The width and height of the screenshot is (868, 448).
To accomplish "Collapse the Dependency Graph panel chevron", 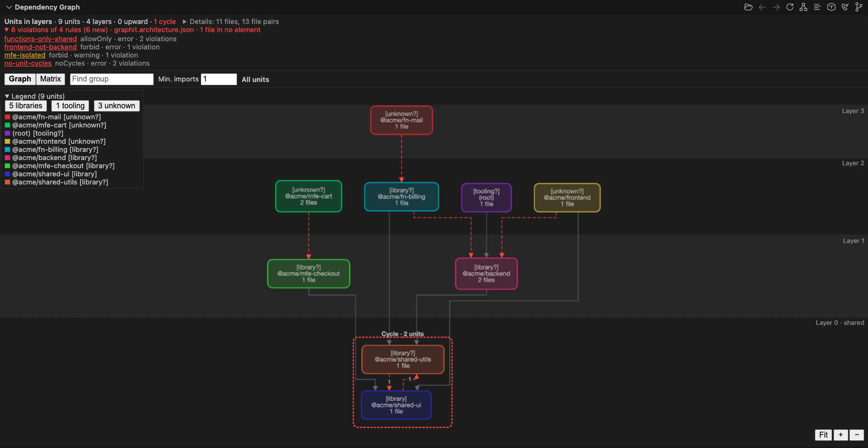I will pos(9,7).
